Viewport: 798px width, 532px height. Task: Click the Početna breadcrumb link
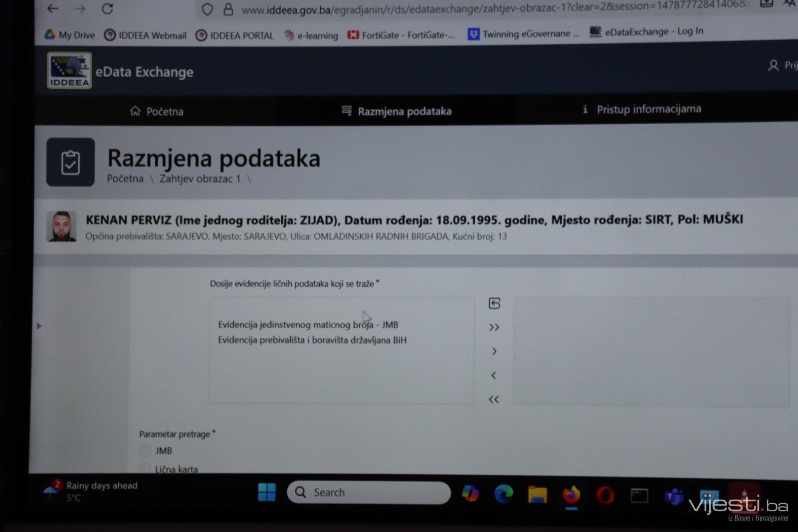click(x=125, y=178)
